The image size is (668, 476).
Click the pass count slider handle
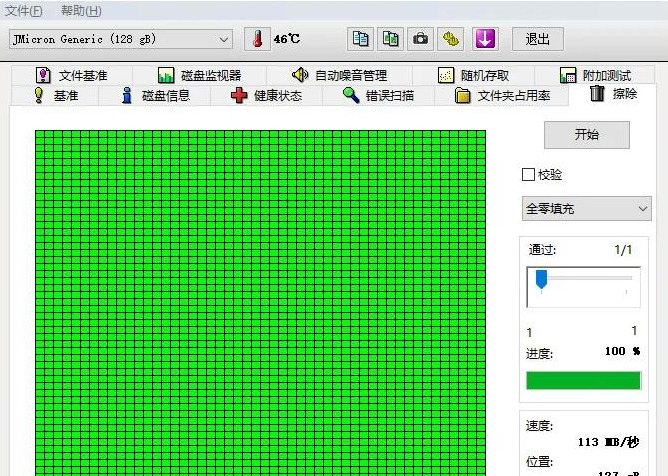click(x=541, y=279)
